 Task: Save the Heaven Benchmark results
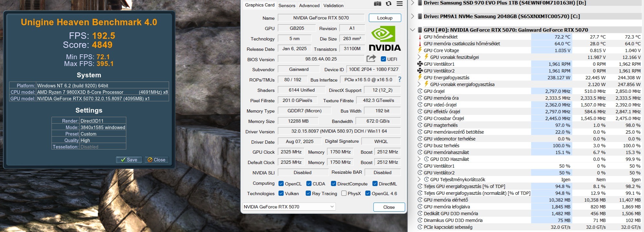coord(129,160)
